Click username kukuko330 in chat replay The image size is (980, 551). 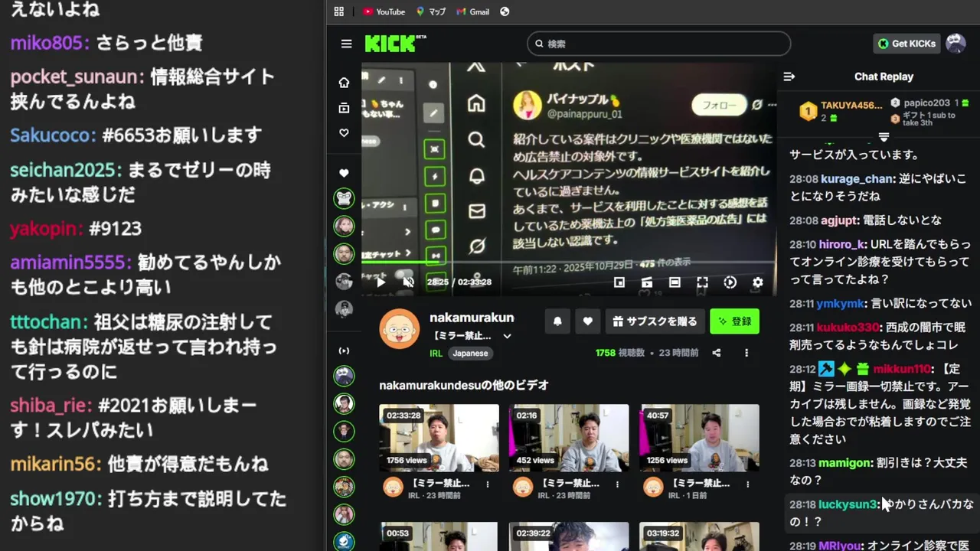pyautogui.click(x=849, y=327)
